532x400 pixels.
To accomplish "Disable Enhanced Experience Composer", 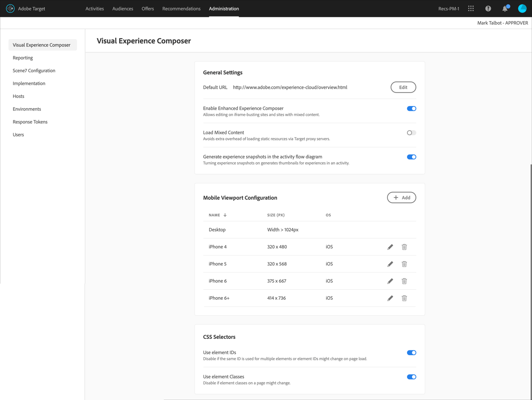I will click(411, 108).
